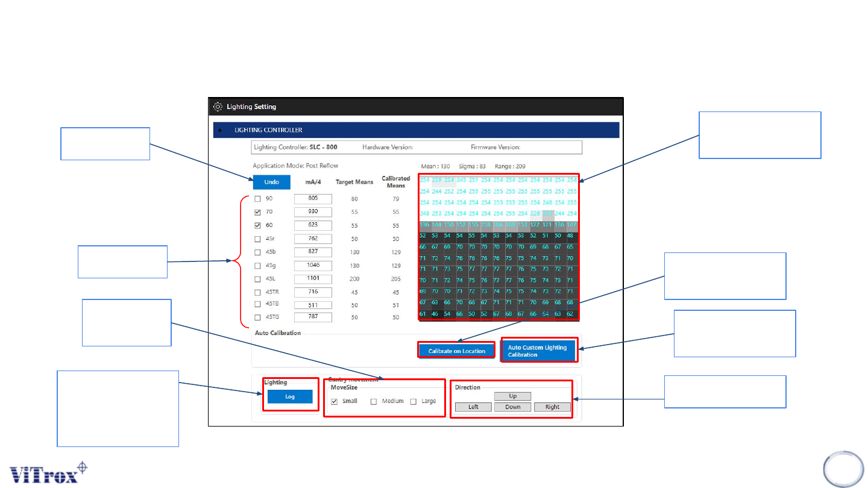Tick the 45r lighting checkbox
Screen dimensions: 868x488
click(257, 239)
